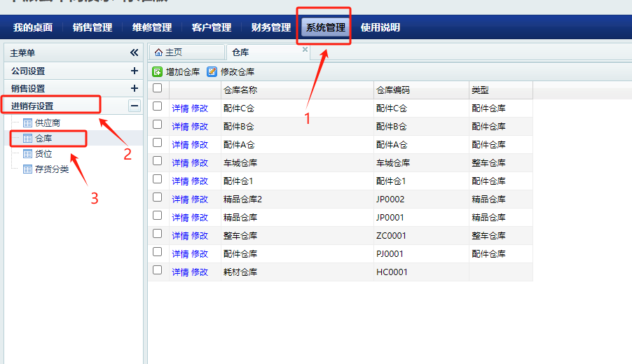The image size is (632, 364).
Task: Expand the 公司设置 section with plus button
Action: (135, 71)
